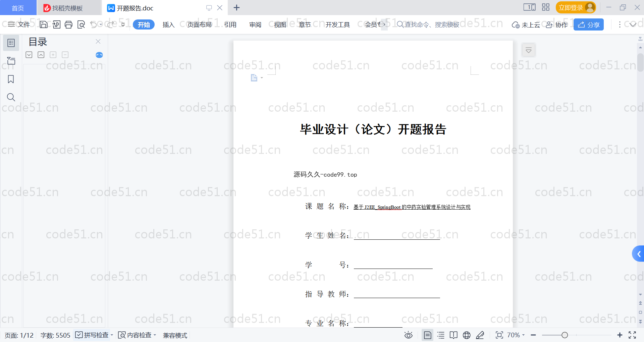Viewport: 644px width, 342px height.
Task: Click the document title 毕业设计（论文）开题报告
Action: [373, 129]
